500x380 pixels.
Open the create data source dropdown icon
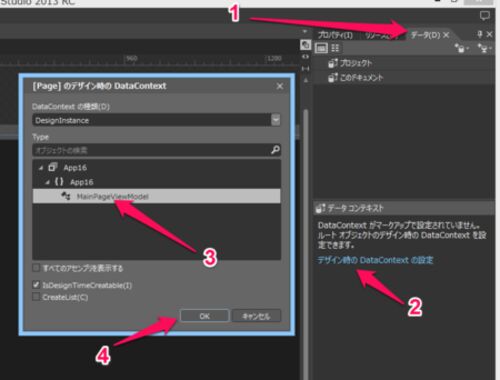click(484, 48)
